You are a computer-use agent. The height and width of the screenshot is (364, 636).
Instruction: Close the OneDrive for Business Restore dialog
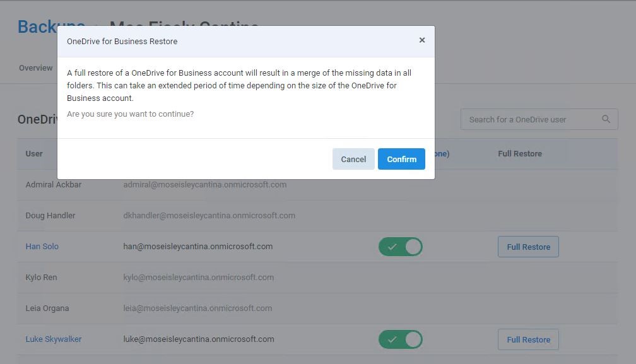click(422, 40)
